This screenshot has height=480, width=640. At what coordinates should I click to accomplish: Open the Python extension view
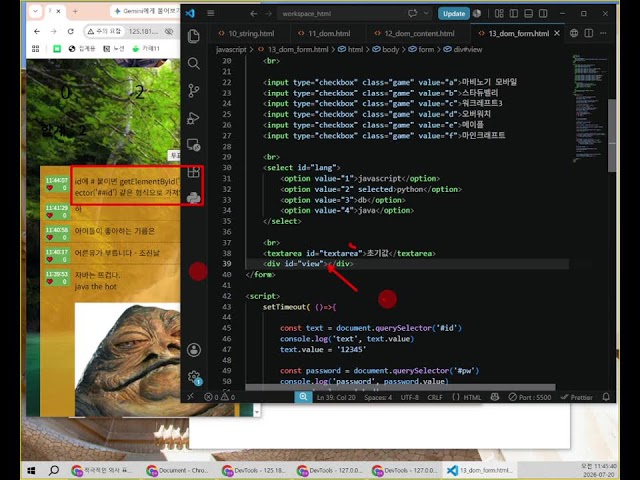(193, 198)
